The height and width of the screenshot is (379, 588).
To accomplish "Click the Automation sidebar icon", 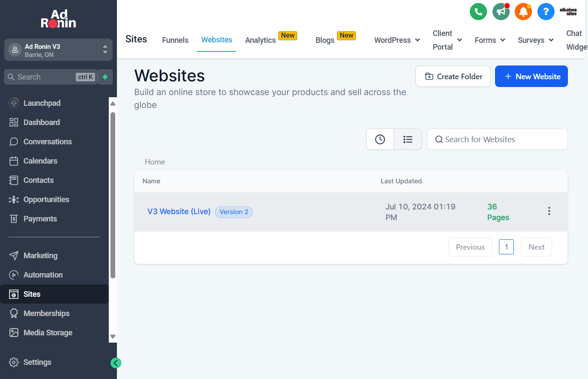I will 14,275.
